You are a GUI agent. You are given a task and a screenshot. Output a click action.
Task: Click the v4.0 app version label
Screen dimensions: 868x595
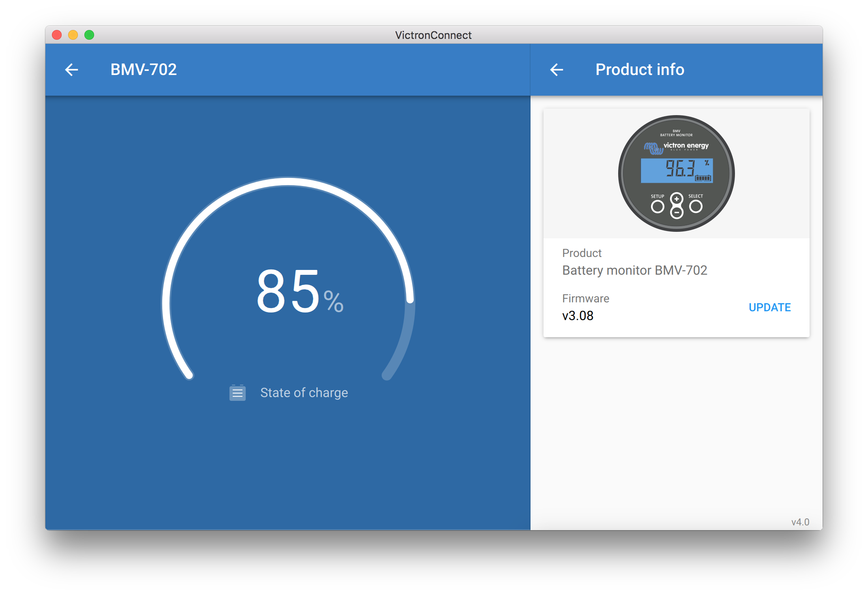pyautogui.click(x=800, y=522)
